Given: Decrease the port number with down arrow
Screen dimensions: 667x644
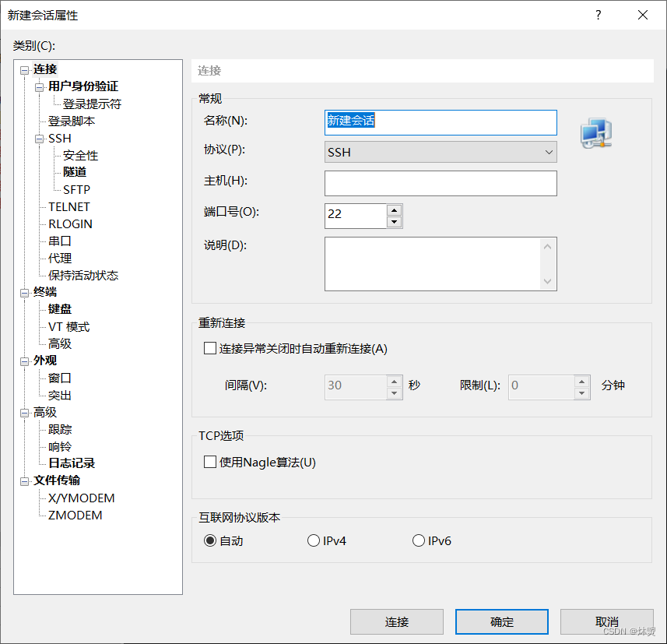Looking at the screenshot, I should pyautogui.click(x=395, y=222).
